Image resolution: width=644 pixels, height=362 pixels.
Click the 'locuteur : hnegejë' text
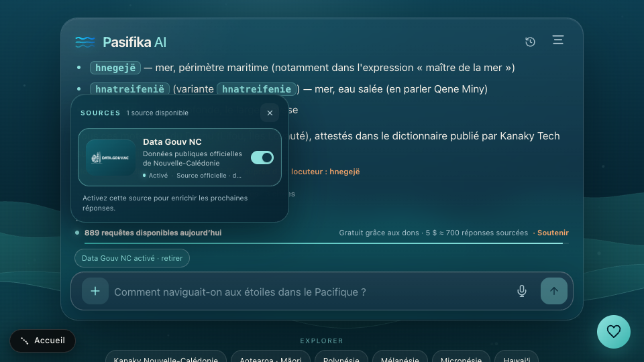point(325,172)
